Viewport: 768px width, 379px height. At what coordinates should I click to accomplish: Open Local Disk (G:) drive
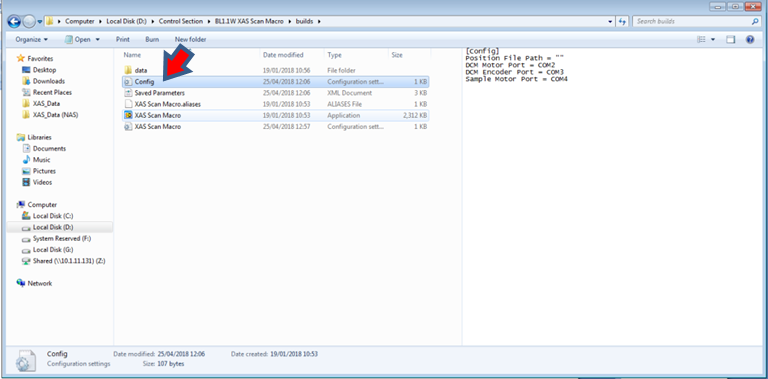pyautogui.click(x=53, y=250)
